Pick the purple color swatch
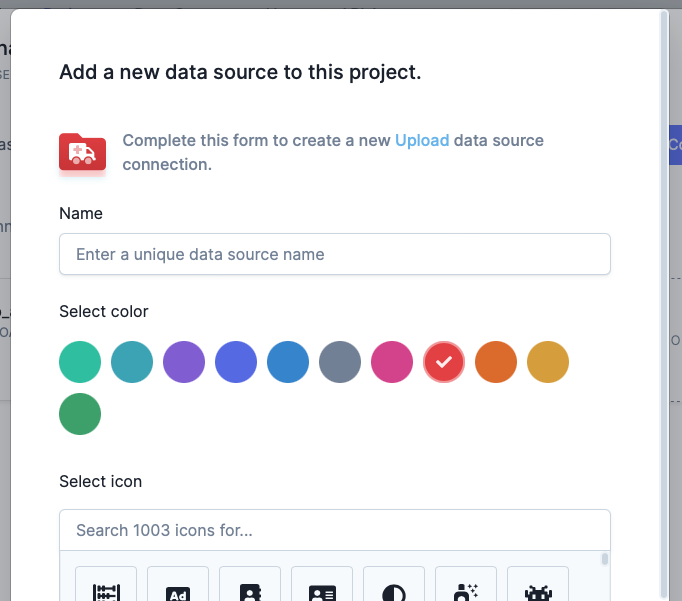This screenshot has width=682, height=601. click(184, 362)
